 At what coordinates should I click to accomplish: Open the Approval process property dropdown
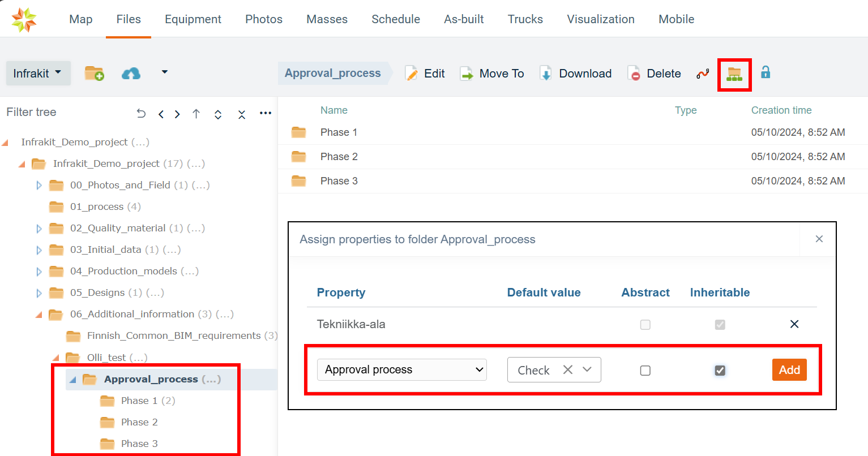coord(401,369)
